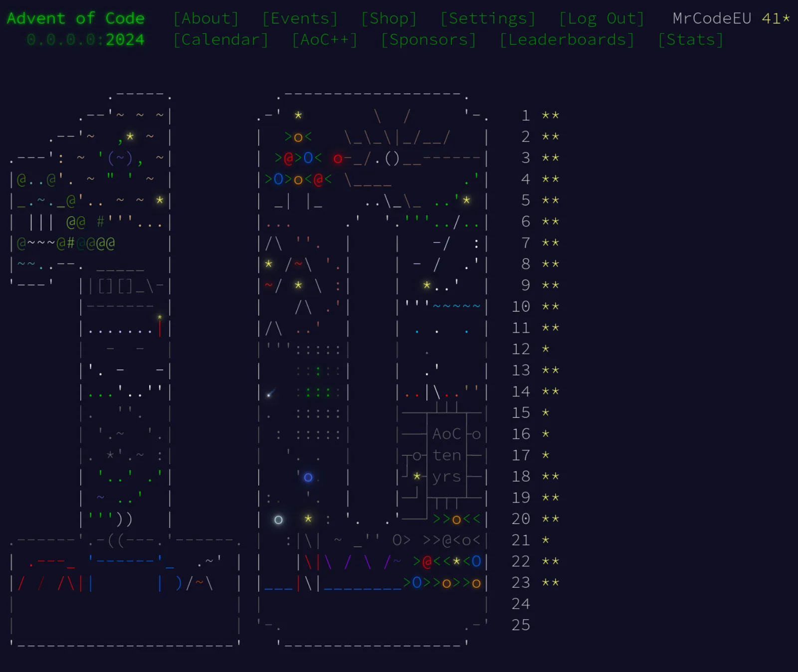Go to the Shop page
Screen dimensions: 798x672
[389, 18]
